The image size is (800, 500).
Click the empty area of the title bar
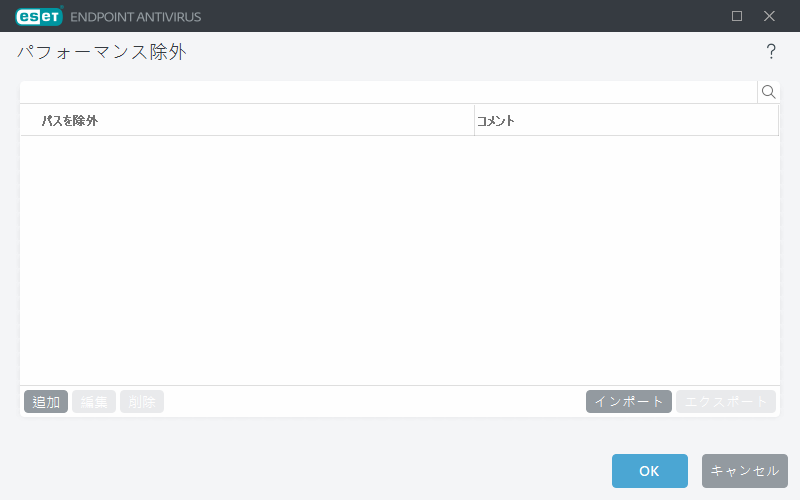(450, 16)
